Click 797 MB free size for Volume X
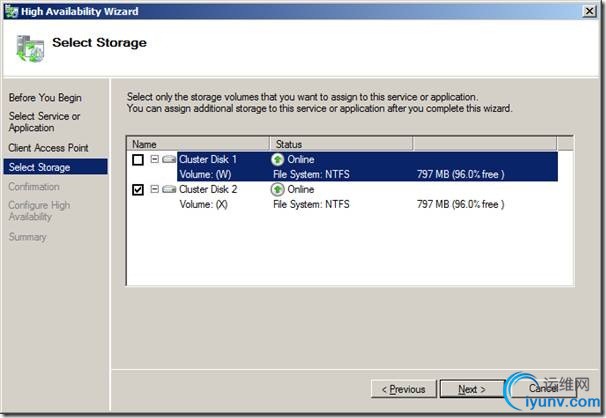 click(x=460, y=204)
